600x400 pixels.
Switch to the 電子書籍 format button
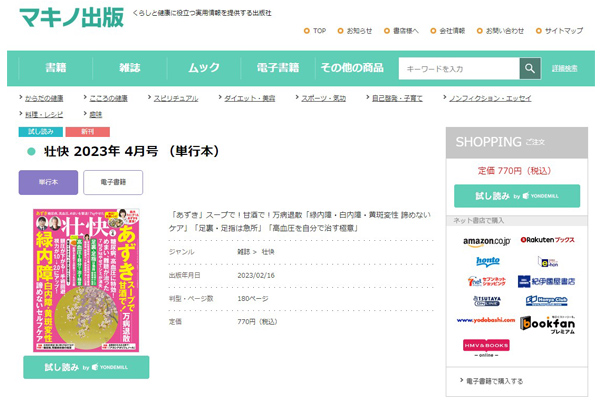(113, 183)
